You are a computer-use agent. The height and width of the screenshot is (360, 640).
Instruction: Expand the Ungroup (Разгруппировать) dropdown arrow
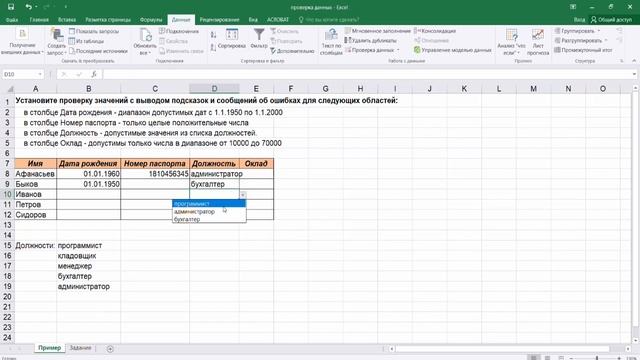coord(606,40)
